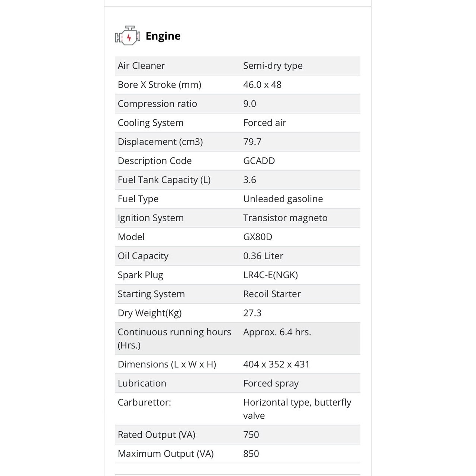The width and height of the screenshot is (476, 476).
Task: Click the Engine section heading
Action: coord(163,36)
